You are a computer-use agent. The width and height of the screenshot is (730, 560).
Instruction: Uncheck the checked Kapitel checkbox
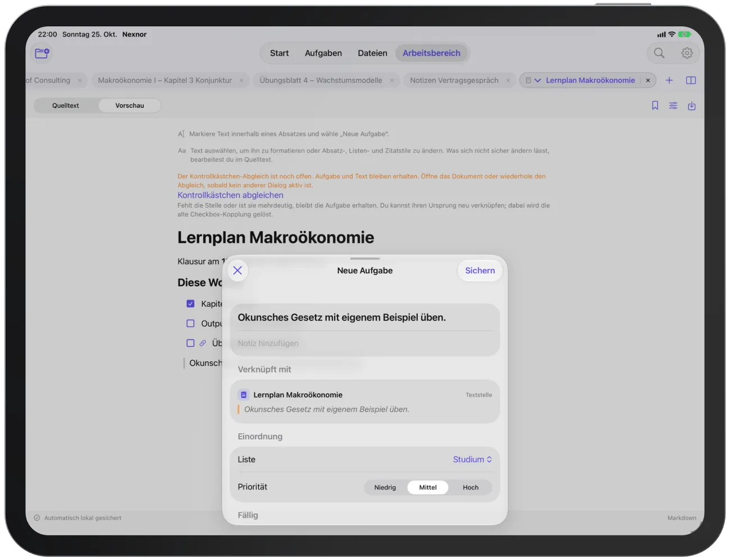[190, 304]
